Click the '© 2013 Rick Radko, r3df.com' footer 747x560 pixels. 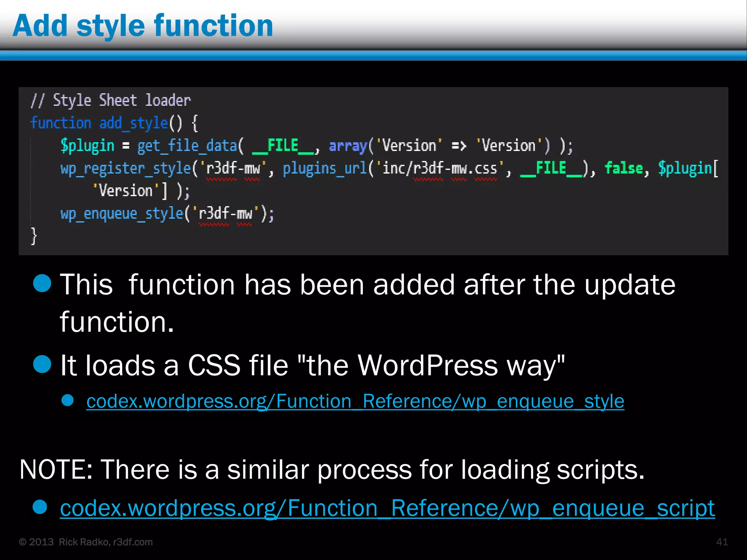click(86, 542)
